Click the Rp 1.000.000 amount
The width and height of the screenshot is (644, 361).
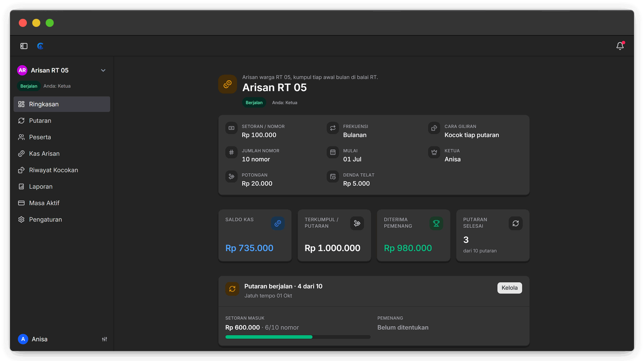coord(332,248)
